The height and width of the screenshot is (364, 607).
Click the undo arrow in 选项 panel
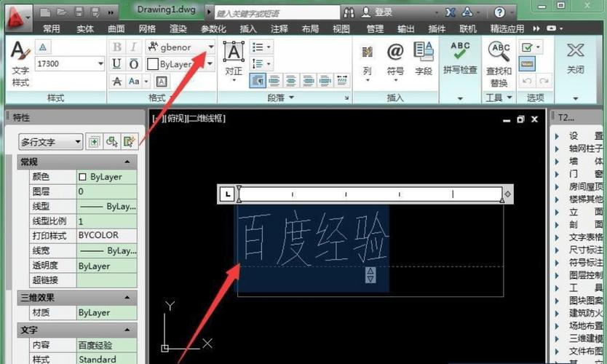(527, 81)
